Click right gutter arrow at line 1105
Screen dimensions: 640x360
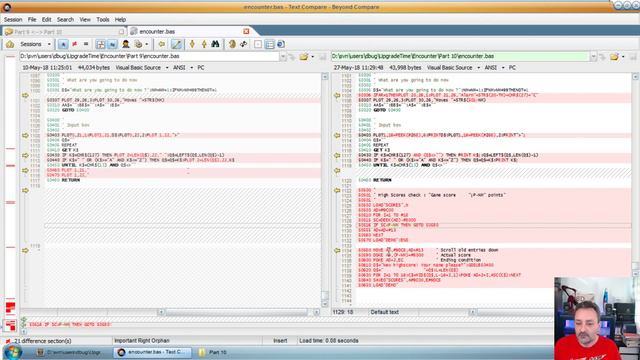click(337, 95)
